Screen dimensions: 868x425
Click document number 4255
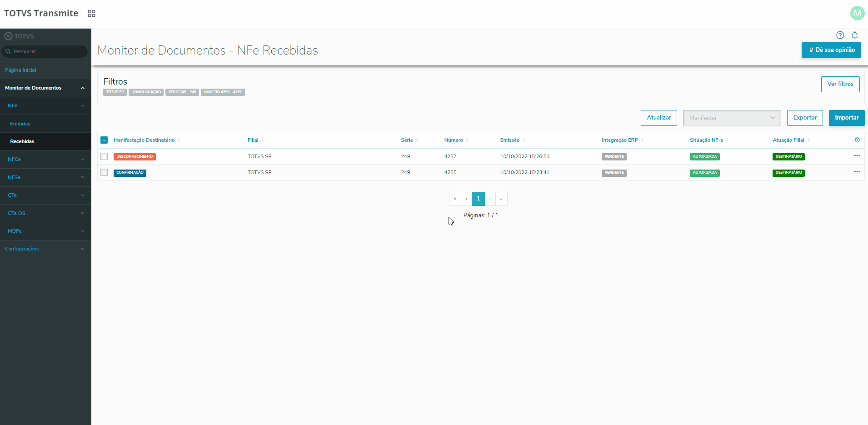(x=450, y=172)
